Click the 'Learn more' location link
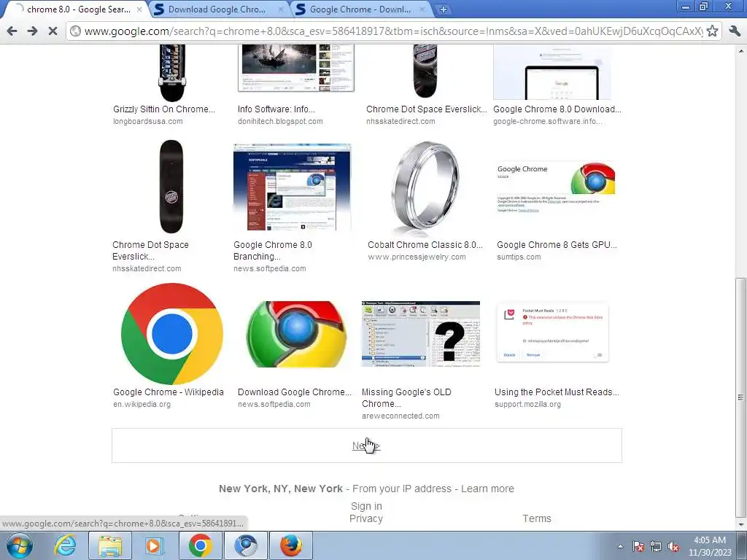Screen dimensions: 747x560 pyautogui.click(x=487, y=489)
